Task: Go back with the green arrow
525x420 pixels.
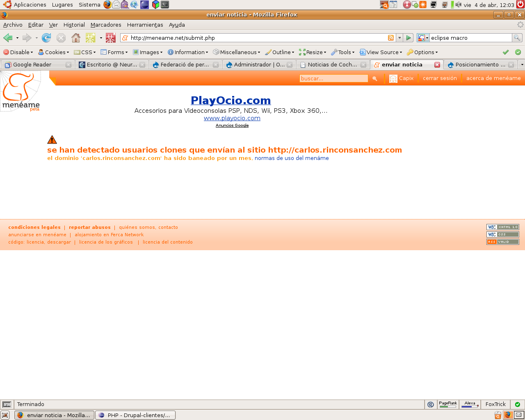Action: pyautogui.click(x=8, y=38)
